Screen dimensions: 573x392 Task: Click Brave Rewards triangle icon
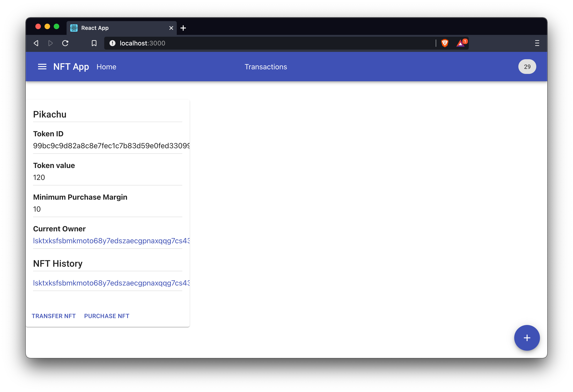pos(460,44)
